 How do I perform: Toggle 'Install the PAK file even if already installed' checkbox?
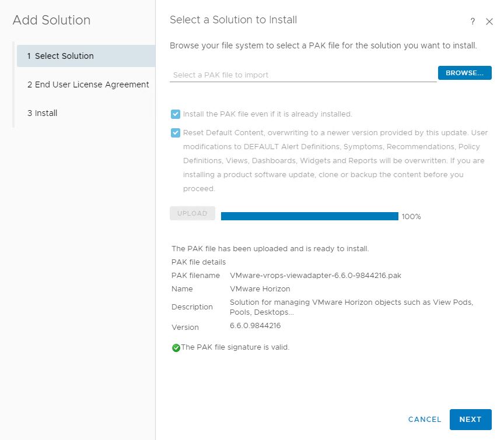click(176, 114)
